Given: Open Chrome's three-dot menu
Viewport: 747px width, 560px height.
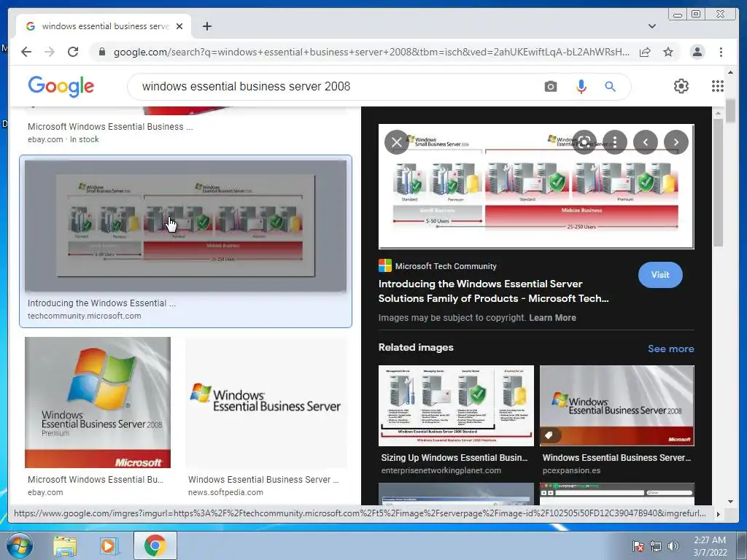Looking at the screenshot, I should coord(721,52).
